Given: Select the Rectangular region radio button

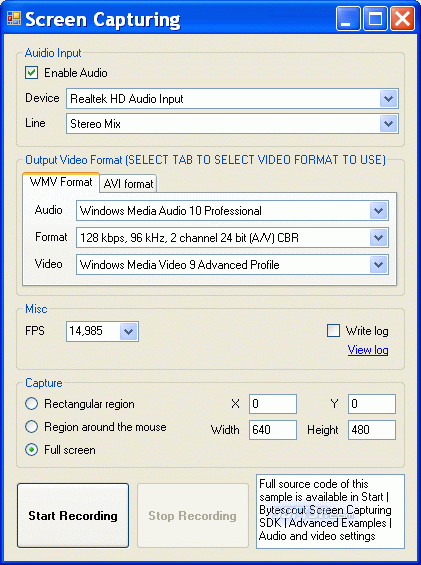Looking at the screenshot, I should point(31,404).
